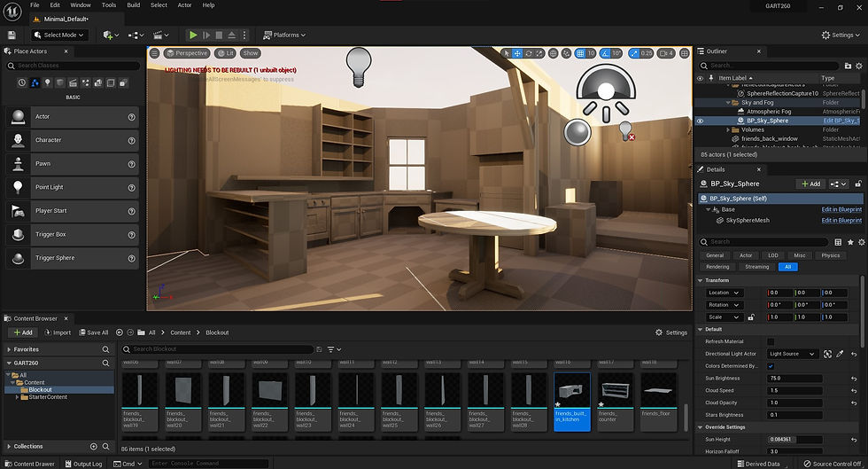This screenshot has height=469, width=868.
Task: Open the Select Mode dropdown
Action: 60,35
